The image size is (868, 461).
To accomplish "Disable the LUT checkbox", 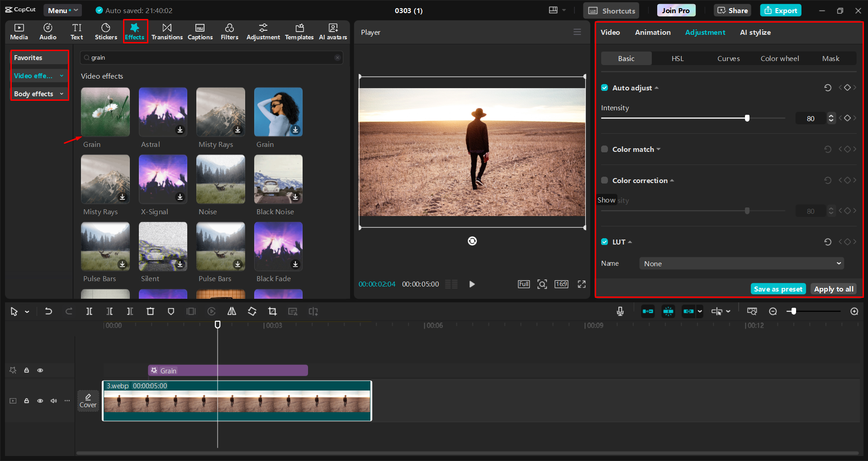I will click(604, 241).
